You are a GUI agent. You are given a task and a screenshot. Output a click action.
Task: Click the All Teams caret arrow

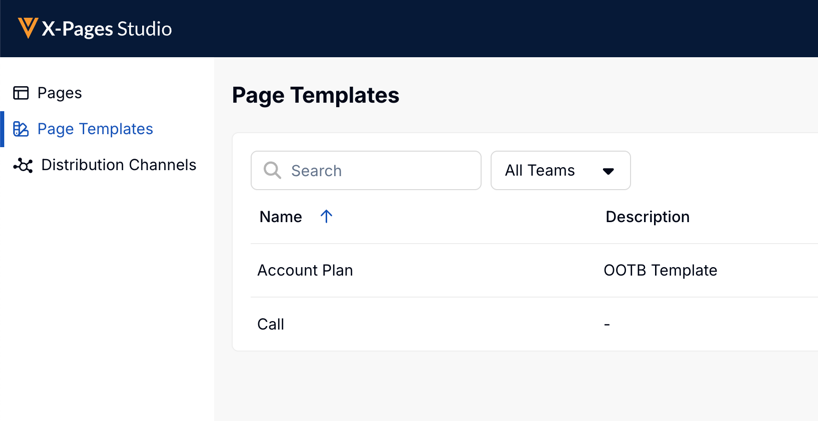pos(608,171)
